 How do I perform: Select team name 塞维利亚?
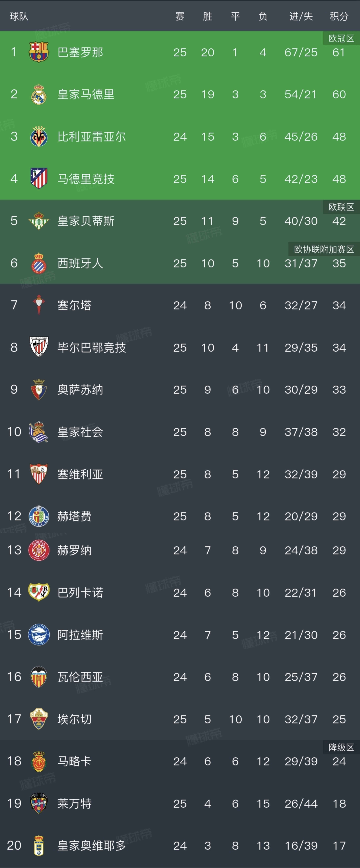click(80, 474)
